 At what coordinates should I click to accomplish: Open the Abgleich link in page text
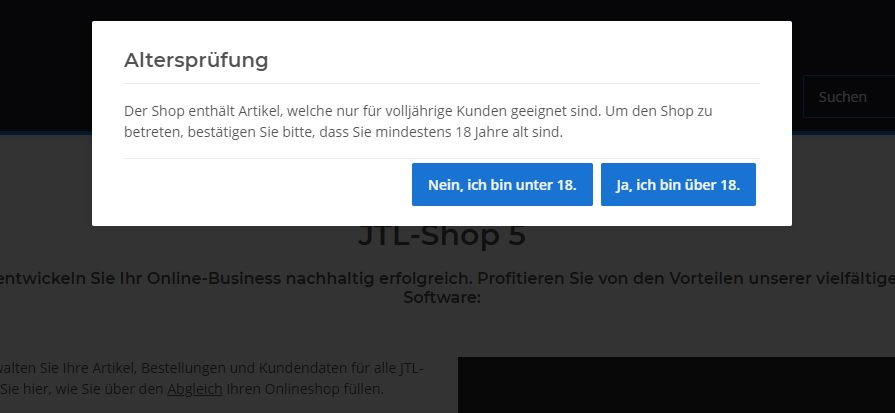pos(195,389)
